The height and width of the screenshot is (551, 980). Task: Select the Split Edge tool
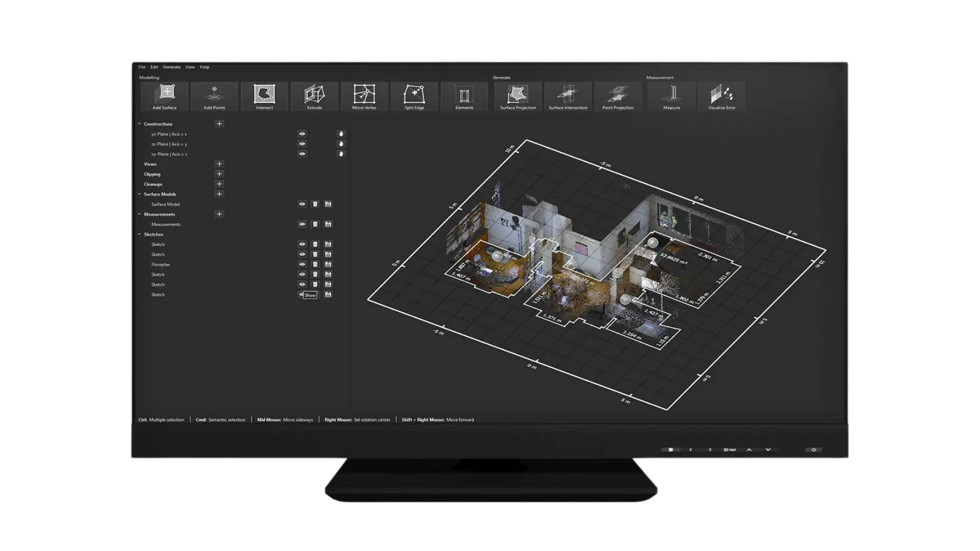414,96
